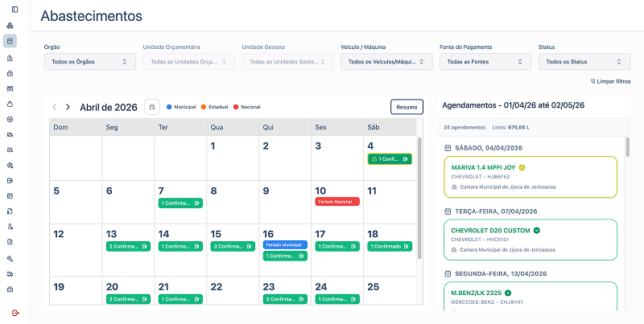
Task: Open the Unidade Orçamentária dropdown
Action: pyautogui.click(x=189, y=62)
